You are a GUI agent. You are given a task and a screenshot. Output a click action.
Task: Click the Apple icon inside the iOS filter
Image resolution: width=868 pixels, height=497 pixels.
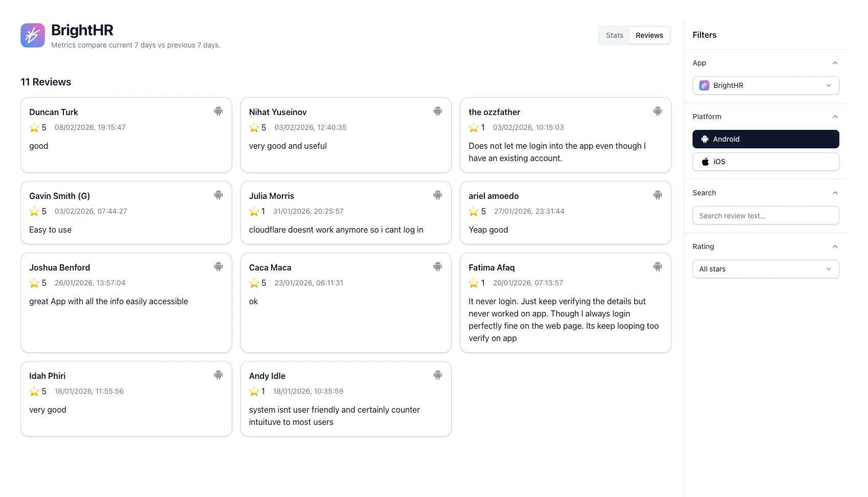point(706,162)
